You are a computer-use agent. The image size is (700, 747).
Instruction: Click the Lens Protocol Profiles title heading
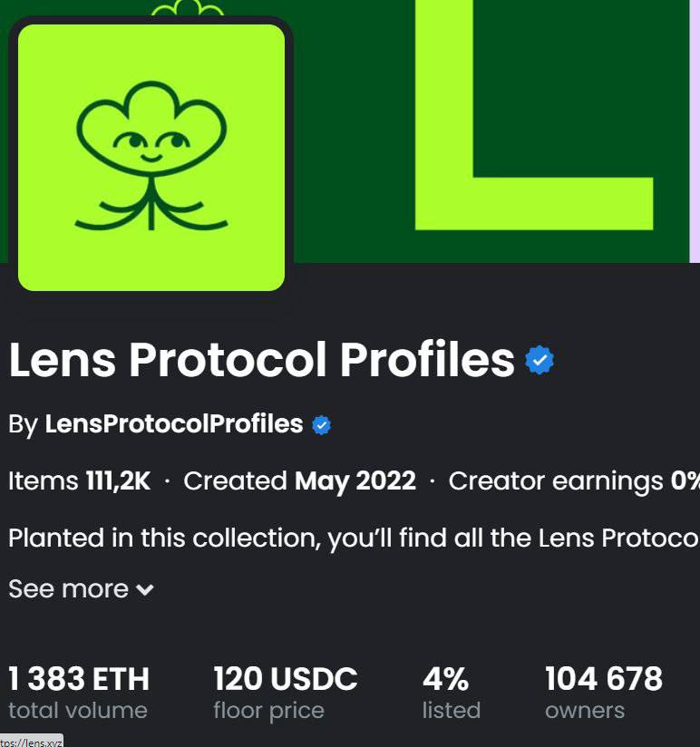pyautogui.click(x=261, y=361)
